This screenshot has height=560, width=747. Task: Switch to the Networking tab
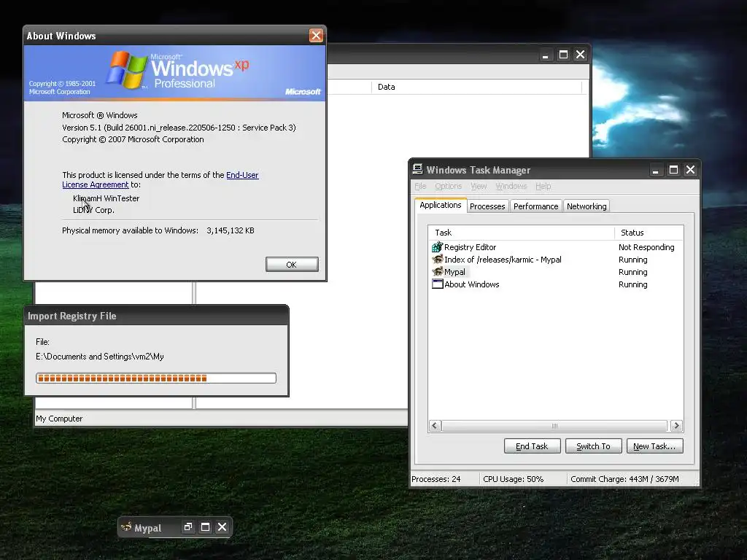click(x=587, y=206)
